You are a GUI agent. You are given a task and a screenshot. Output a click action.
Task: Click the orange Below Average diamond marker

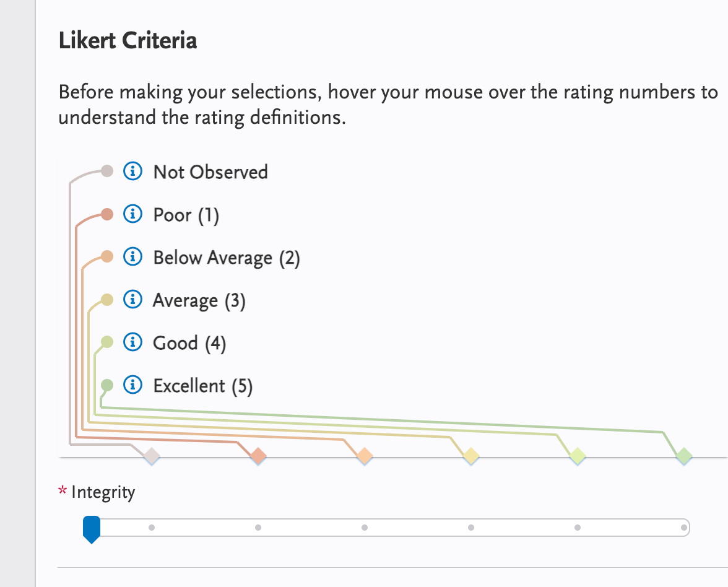pyautogui.click(x=365, y=456)
